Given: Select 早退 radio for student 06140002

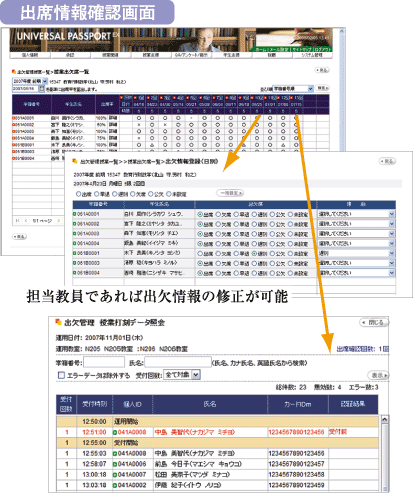Looking at the screenshot, I should point(236,224).
